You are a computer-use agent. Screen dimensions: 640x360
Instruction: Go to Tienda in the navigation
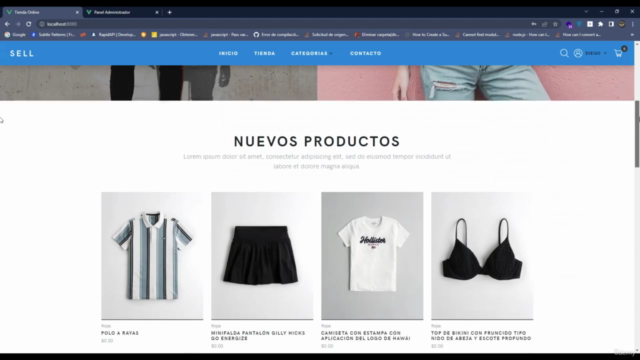click(264, 53)
